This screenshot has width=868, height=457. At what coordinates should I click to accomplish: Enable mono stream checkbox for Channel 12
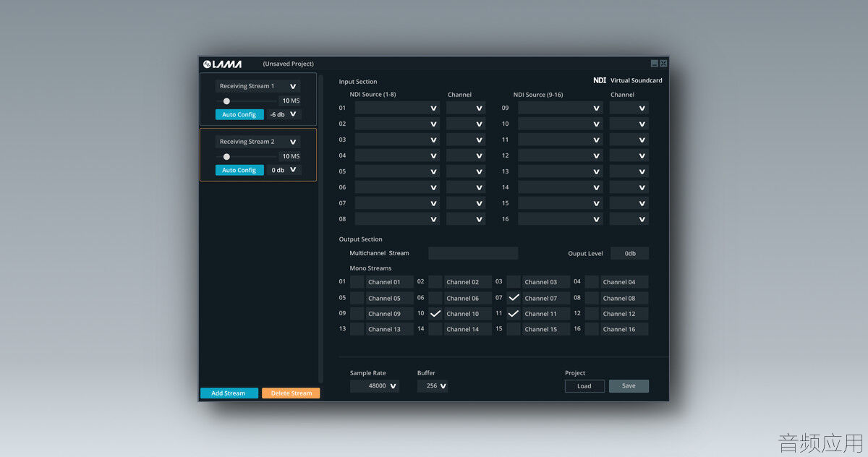point(592,314)
